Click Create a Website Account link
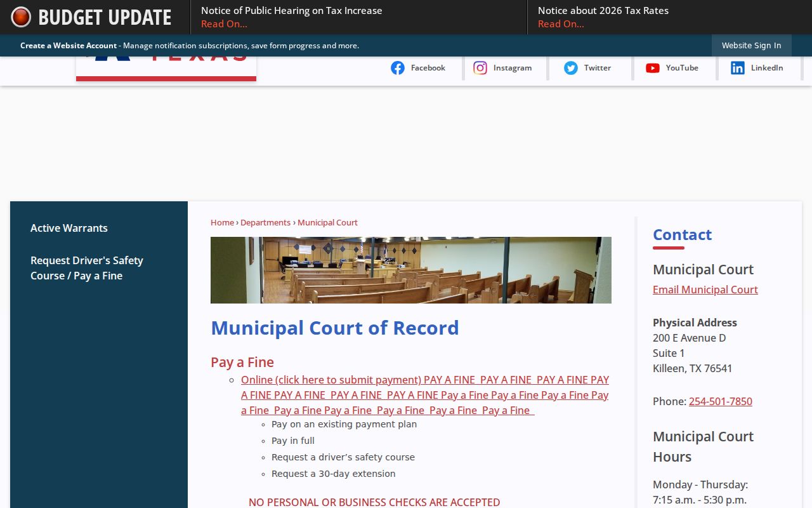 [x=69, y=46]
